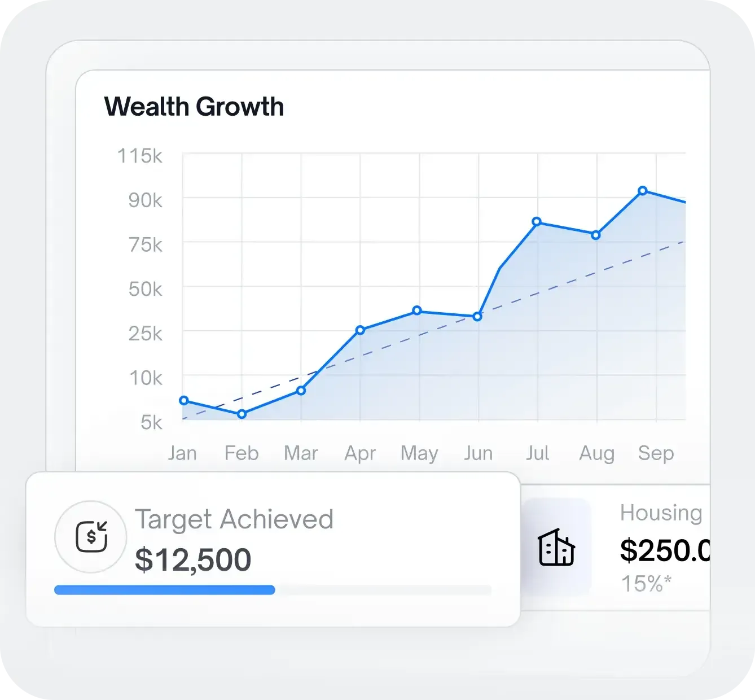Click the $12,500 target amount
This screenshot has width=755, height=700.
pyautogui.click(x=193, y=559)
